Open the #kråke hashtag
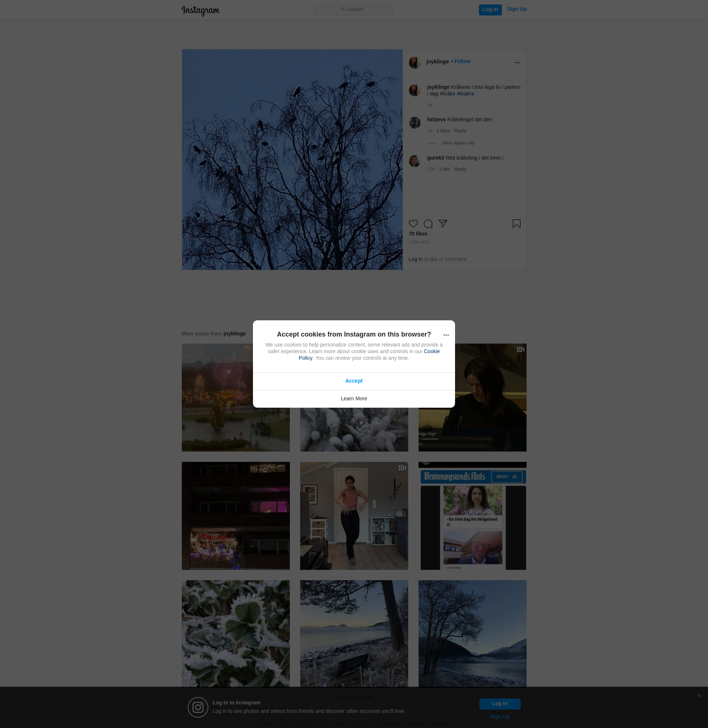The image size is (708, 728). (x=447, y=94)
